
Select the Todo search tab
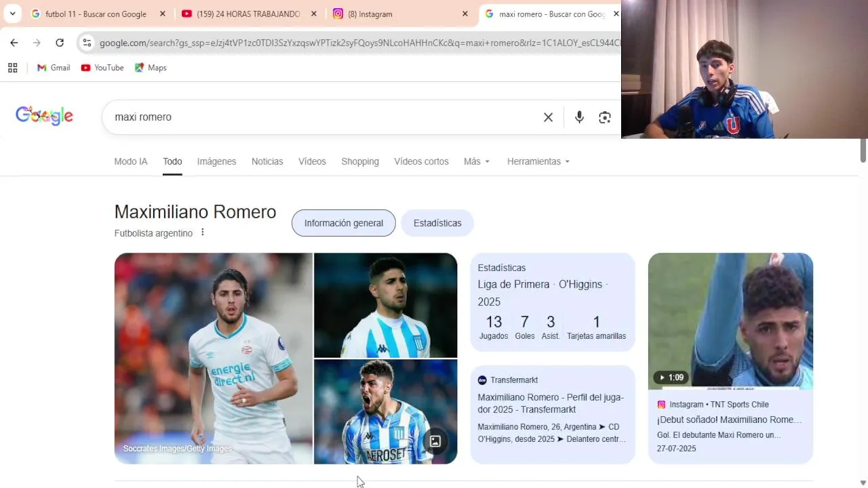click(172, 161)
